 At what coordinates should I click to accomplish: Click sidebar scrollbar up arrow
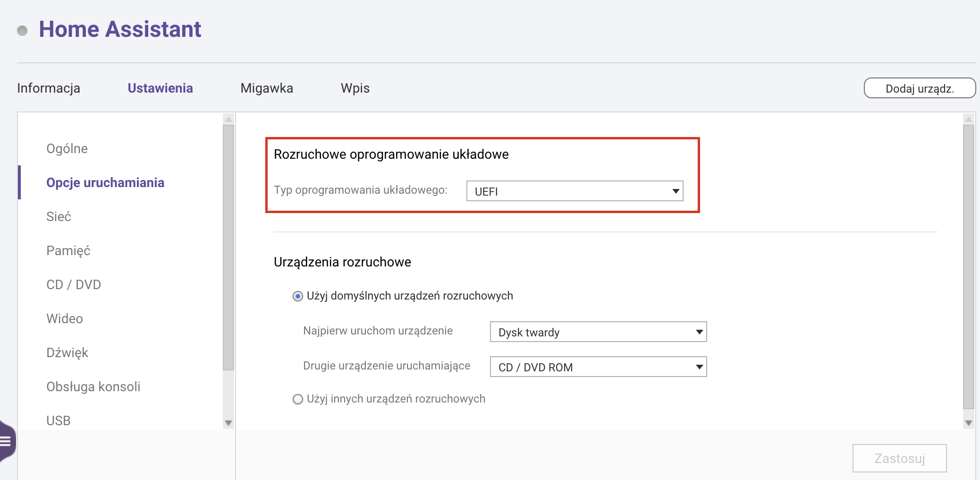click(228, 119)
